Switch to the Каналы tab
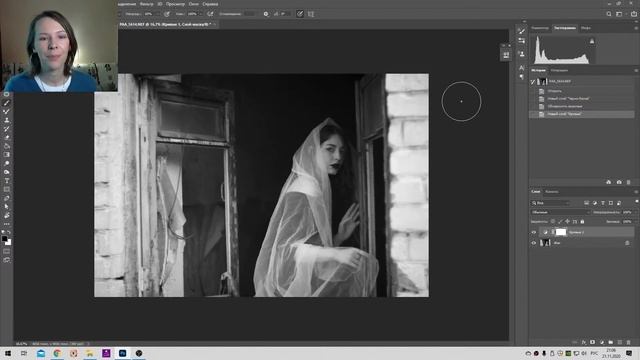 [x=552, y=192]
